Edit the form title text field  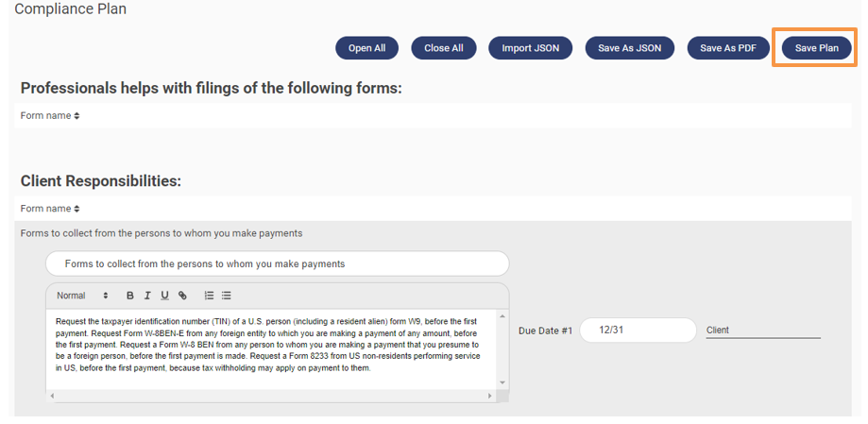(x=277, y=263)
